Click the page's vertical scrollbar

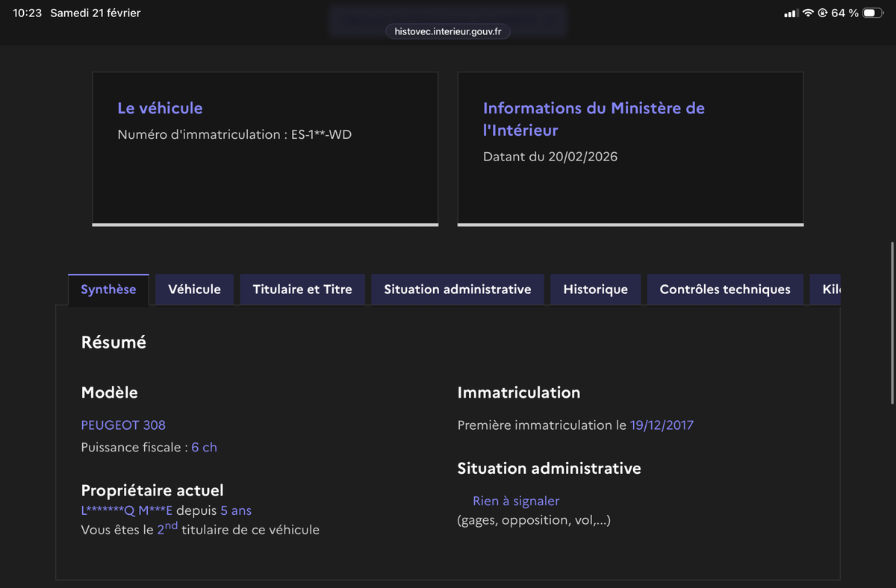point(892,322)
